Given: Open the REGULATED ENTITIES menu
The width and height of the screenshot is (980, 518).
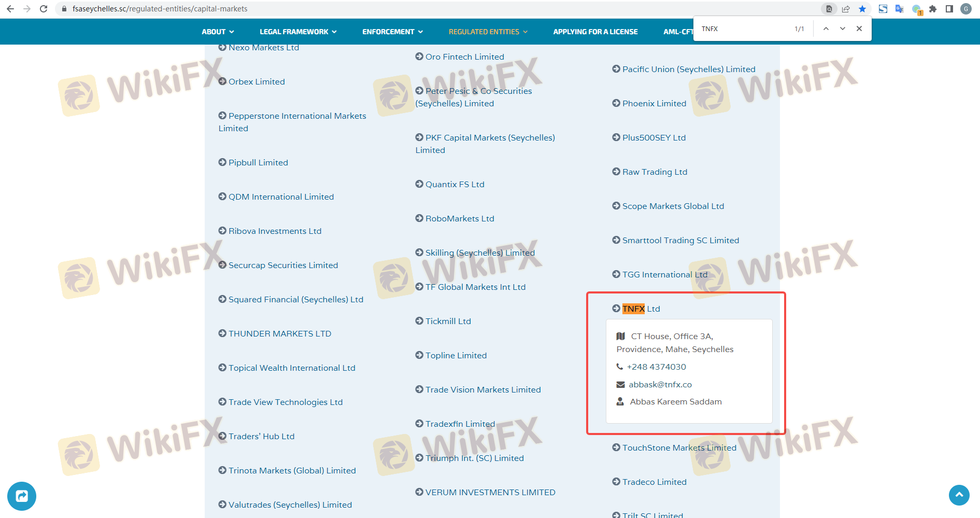Looking at the screenshot, I should point(488,32).
